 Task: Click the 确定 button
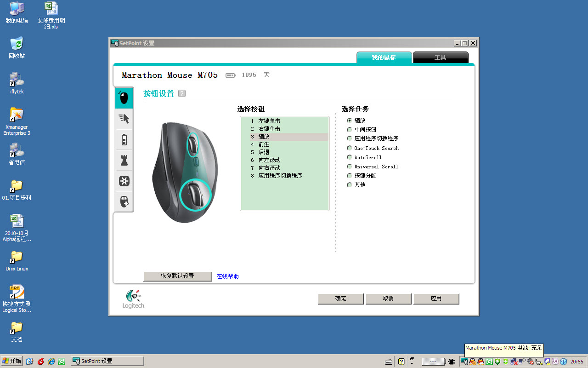(341, 299)
